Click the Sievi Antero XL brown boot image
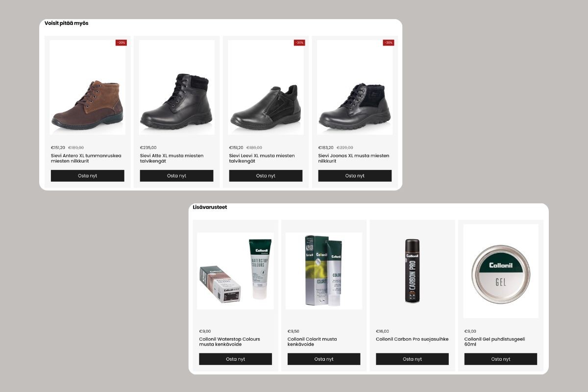This screenshot has height=392, width=588. click(x=87, y=87)
